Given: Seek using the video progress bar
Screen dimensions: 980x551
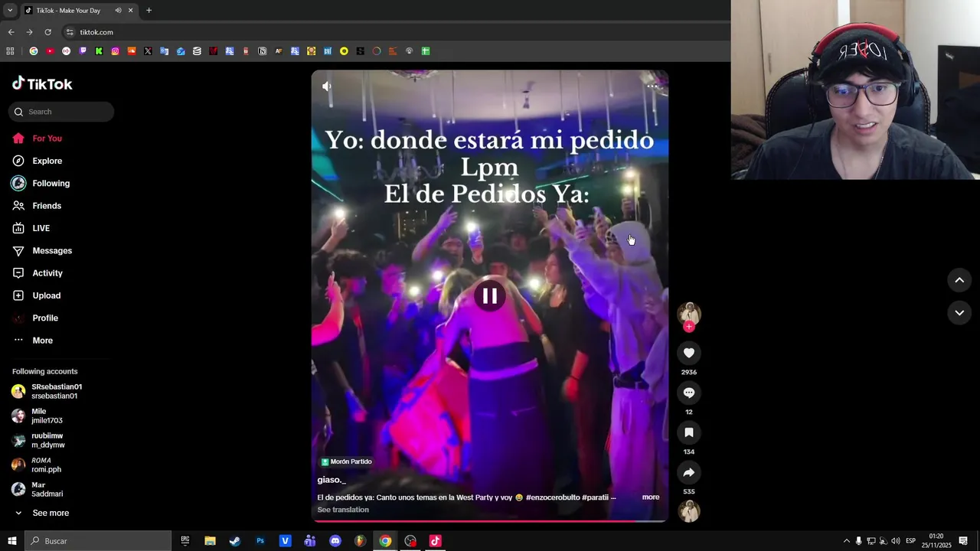Looking at the screenshot, I should 490,520.
